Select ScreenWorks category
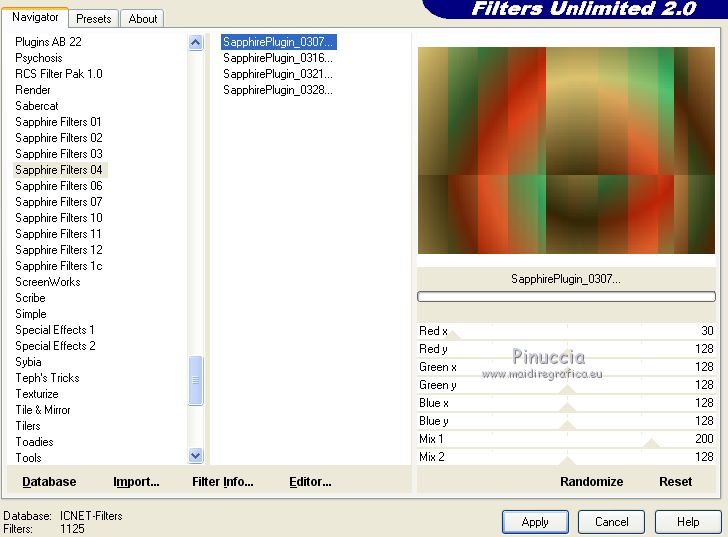The height and width of the screenshot is (537, 728). coord(47,282)
